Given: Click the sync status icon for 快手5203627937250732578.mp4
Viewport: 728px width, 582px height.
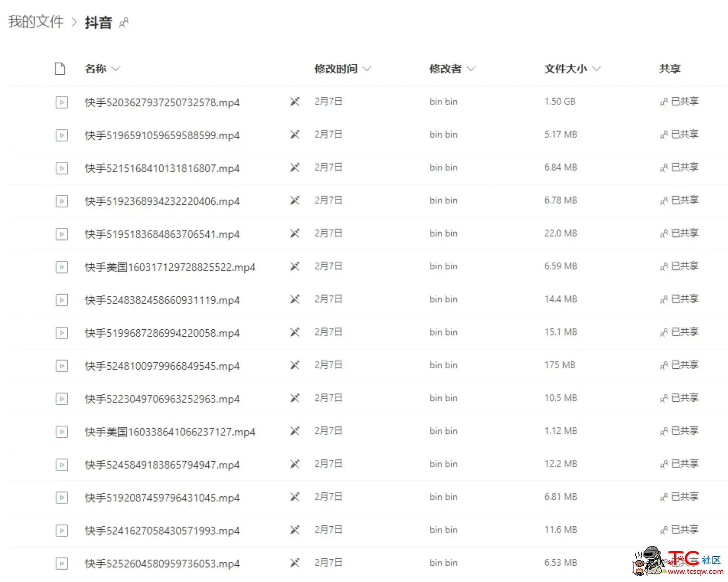Looking at the screenshot, I should [x=295, y=102].
